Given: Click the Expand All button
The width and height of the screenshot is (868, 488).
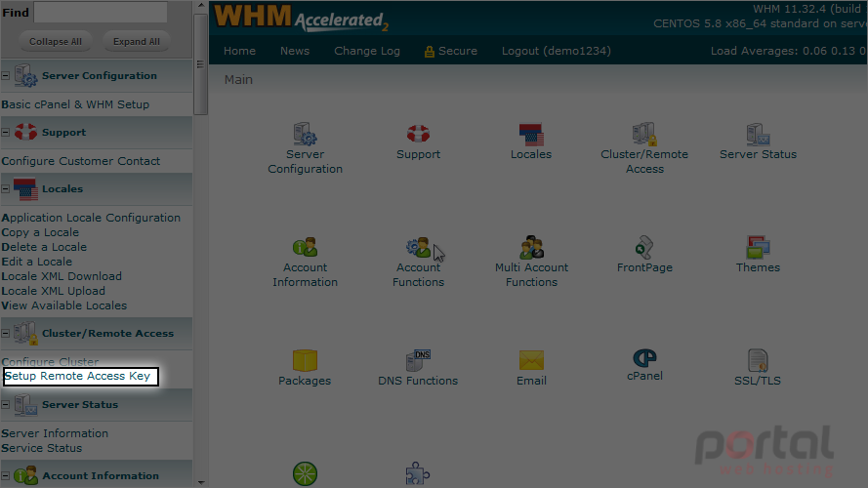Looking at the screenshot, I should point(136,42).
